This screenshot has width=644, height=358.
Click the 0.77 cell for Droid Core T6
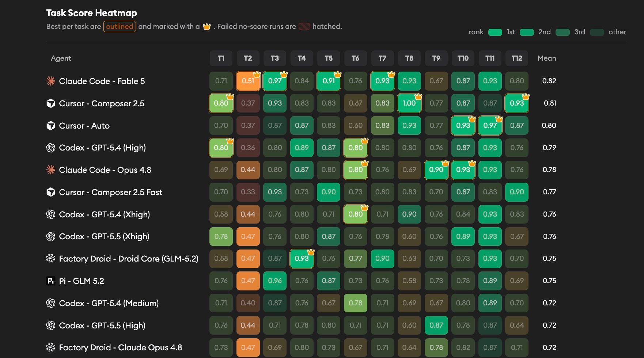tap(356, 259)
